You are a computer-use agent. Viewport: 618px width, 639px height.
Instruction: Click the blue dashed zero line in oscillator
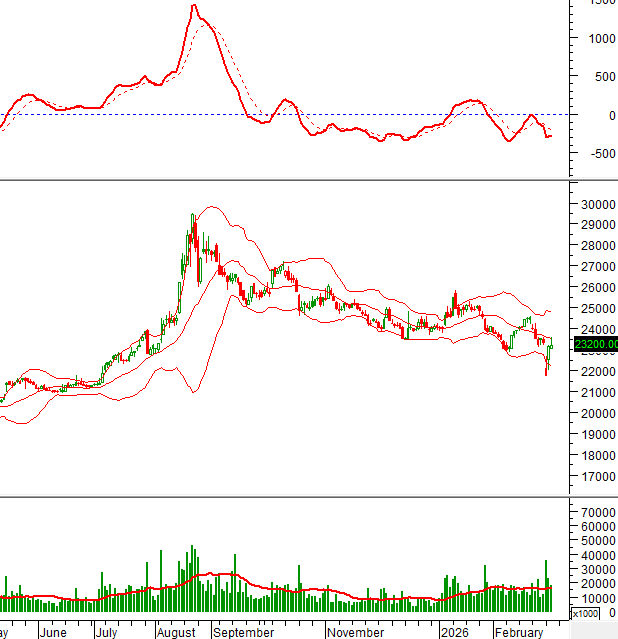click(300, 114)
